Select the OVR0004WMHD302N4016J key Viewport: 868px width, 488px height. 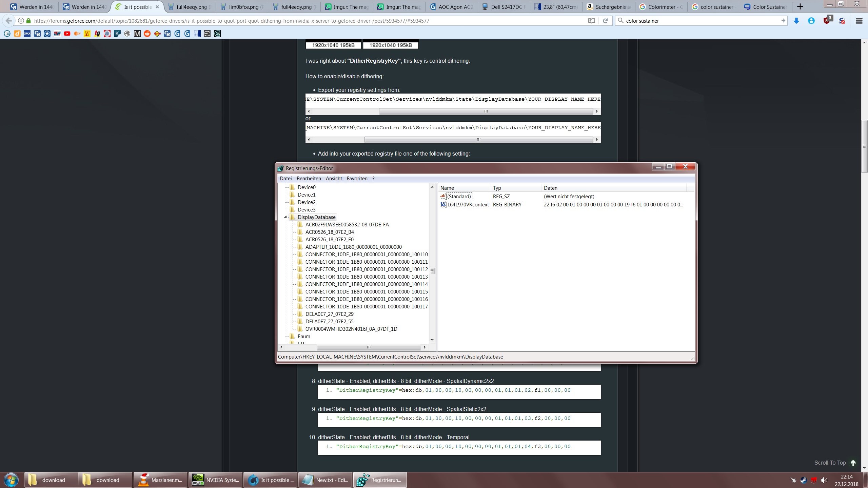pyautogui.click(x=351, y=329)
